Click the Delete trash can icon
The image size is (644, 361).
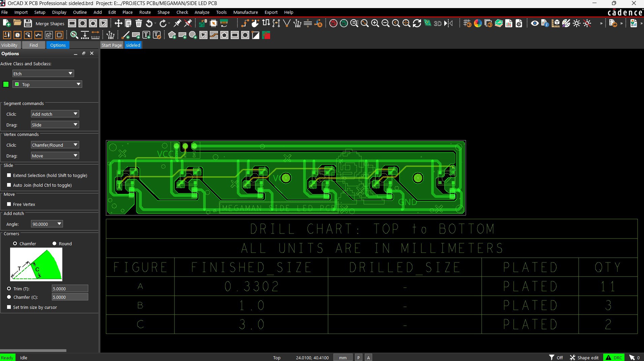pos(139,23)
